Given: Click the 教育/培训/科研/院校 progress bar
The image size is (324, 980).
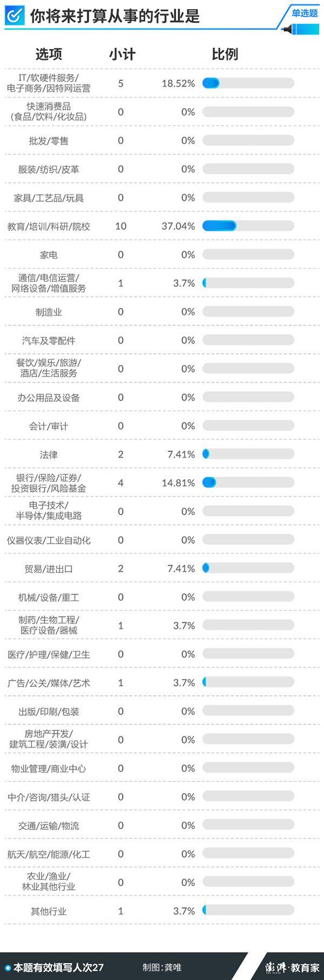Looking at the screenshot, I should 248,226.
